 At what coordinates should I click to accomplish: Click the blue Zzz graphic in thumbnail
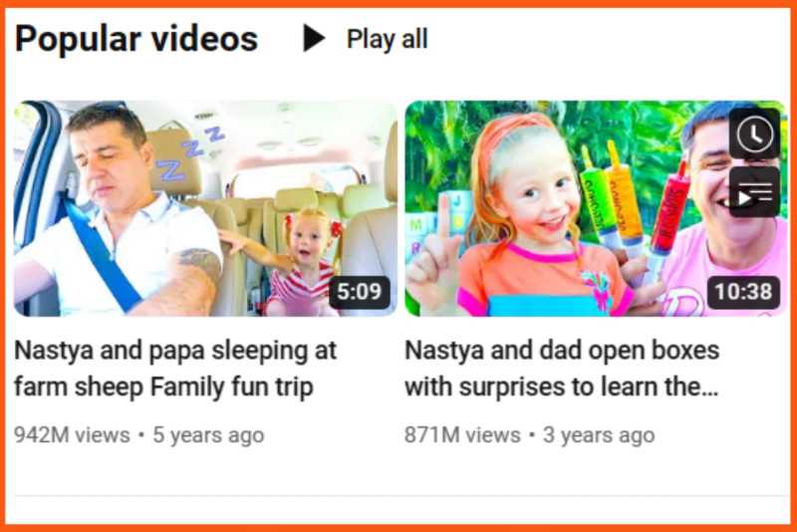point(190,152)
